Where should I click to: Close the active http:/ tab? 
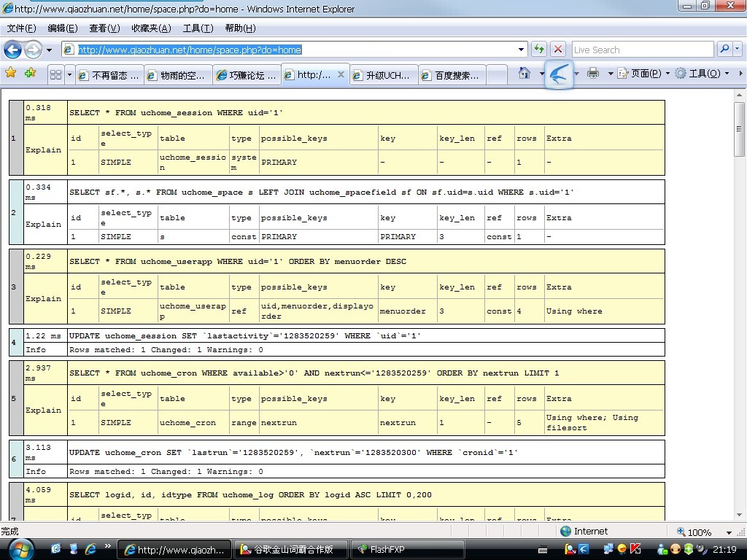click(341, 74)
